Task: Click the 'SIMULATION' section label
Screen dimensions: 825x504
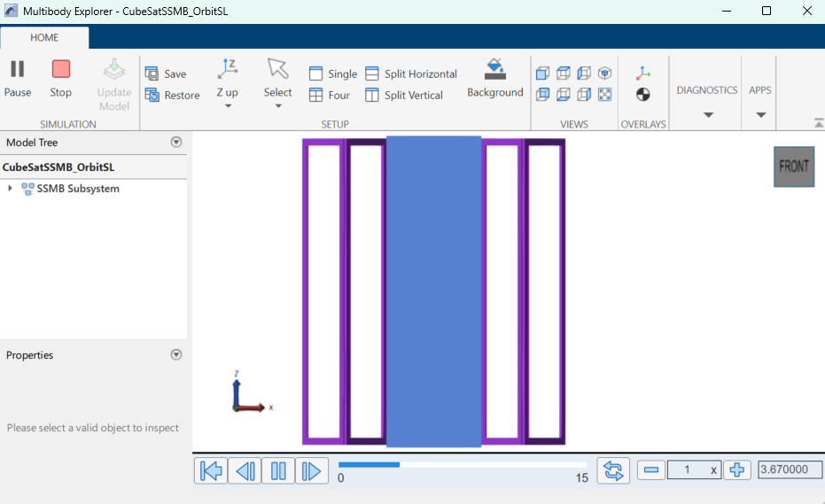Action: pos(68,124)
